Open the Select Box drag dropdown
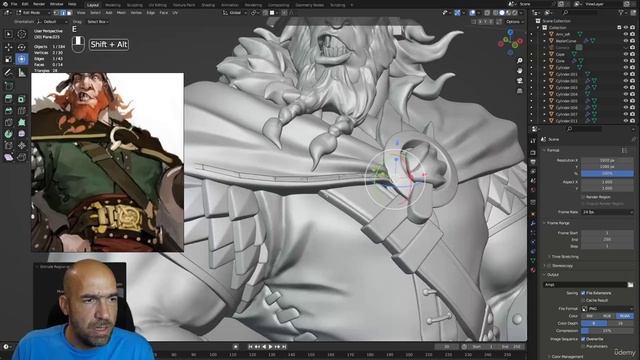The width and height of the screenshot is (640, 360). 98,22
